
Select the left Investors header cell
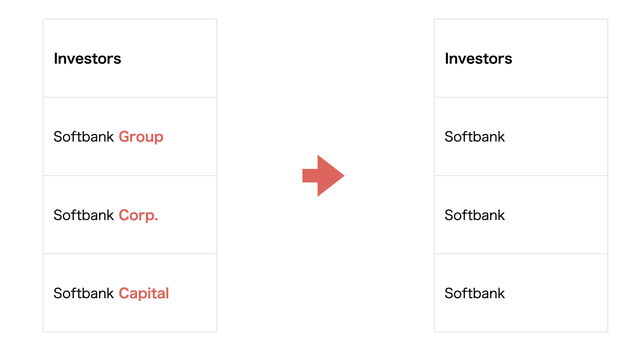click(130, 58)
